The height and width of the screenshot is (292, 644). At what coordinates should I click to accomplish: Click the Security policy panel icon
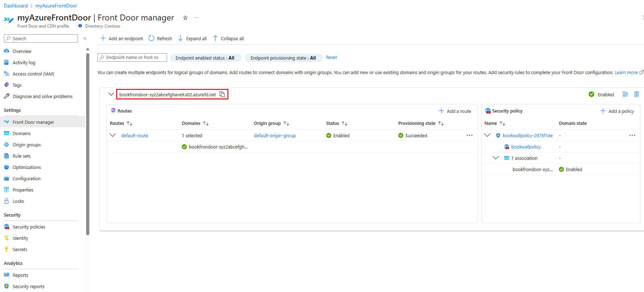click(488, 111)
